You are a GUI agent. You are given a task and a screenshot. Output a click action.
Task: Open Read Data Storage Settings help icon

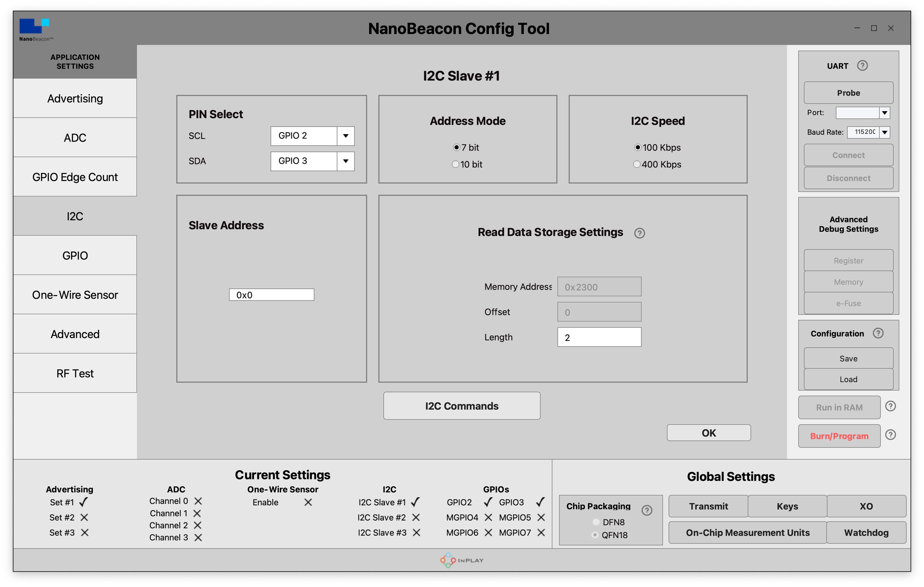639,233
